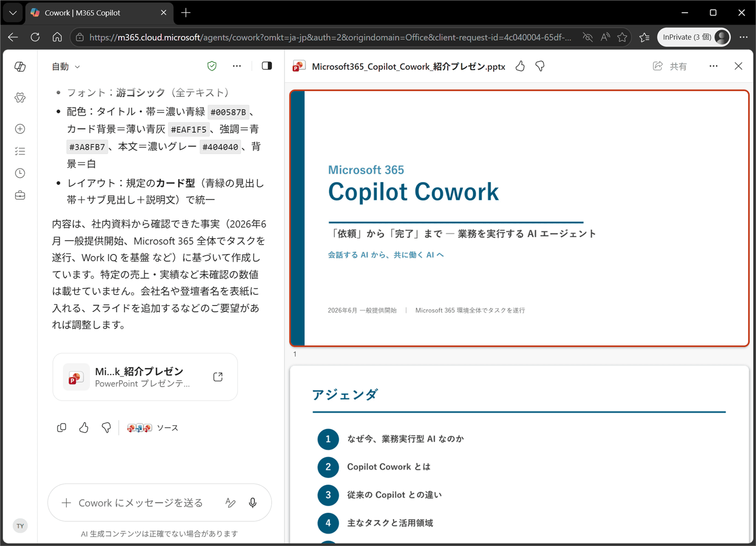The width and height of the screenshot is (756, 546).
Task: Start a new chat with plus icon
Action: pos(20,129)
